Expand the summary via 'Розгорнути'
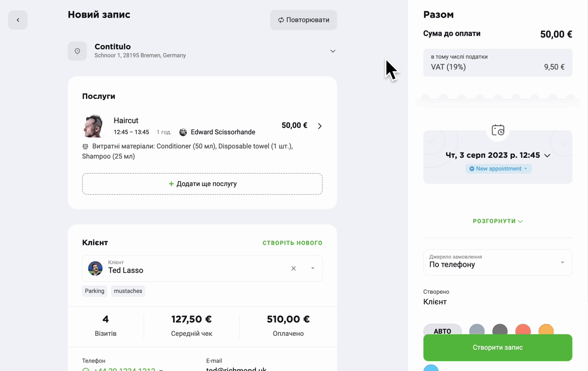 click(x=497, y=221)
